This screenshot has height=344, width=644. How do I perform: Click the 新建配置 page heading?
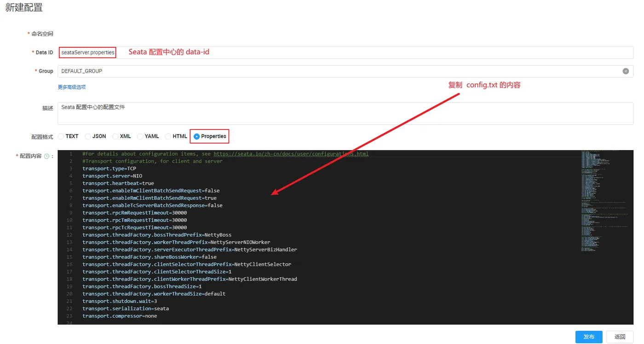24,8
